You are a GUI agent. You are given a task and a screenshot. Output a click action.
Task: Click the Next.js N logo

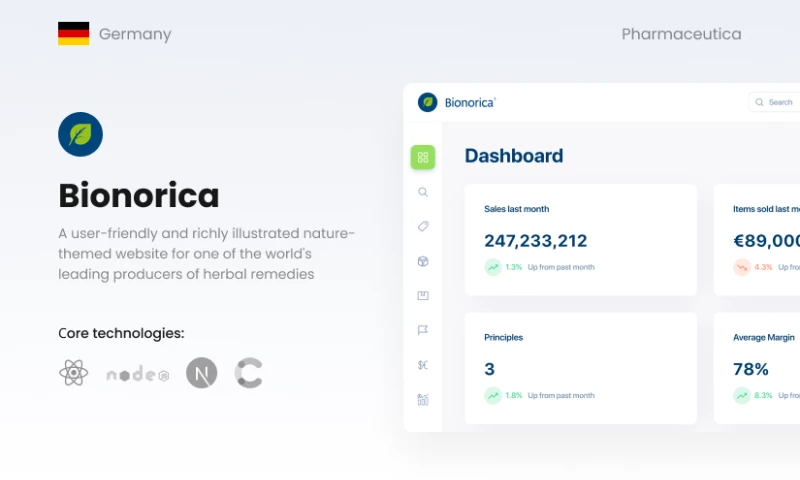(x=202, y=373)
